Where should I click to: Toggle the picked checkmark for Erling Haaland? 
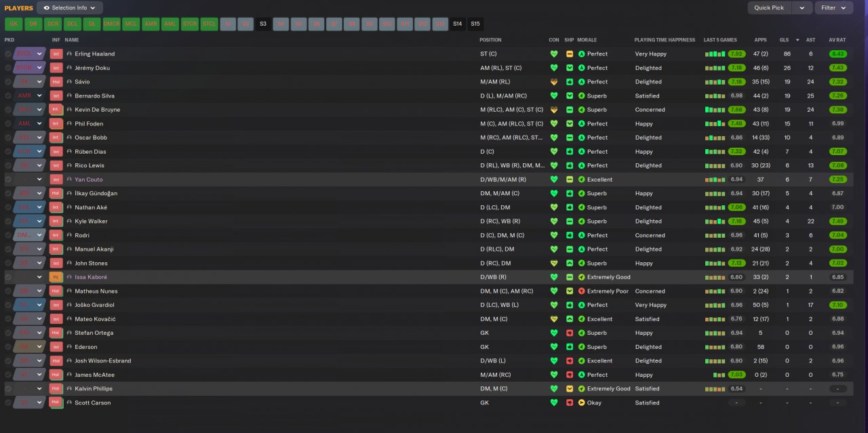[x=8, y=54]
